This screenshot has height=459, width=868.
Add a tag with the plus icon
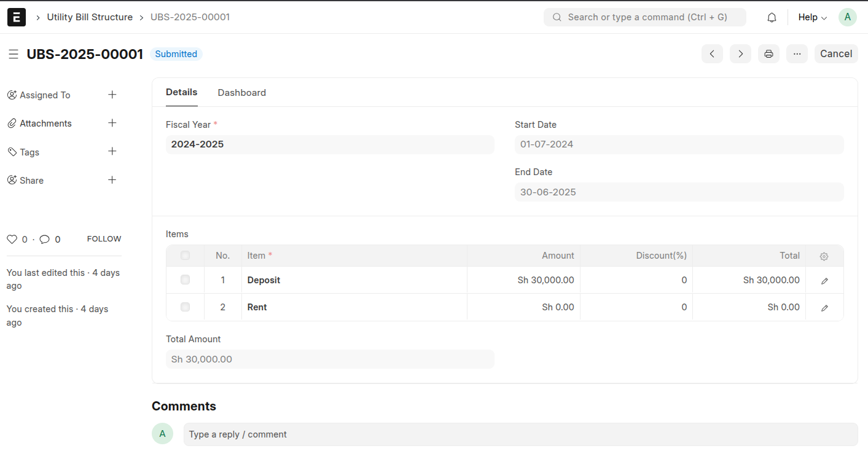[112, 151]
